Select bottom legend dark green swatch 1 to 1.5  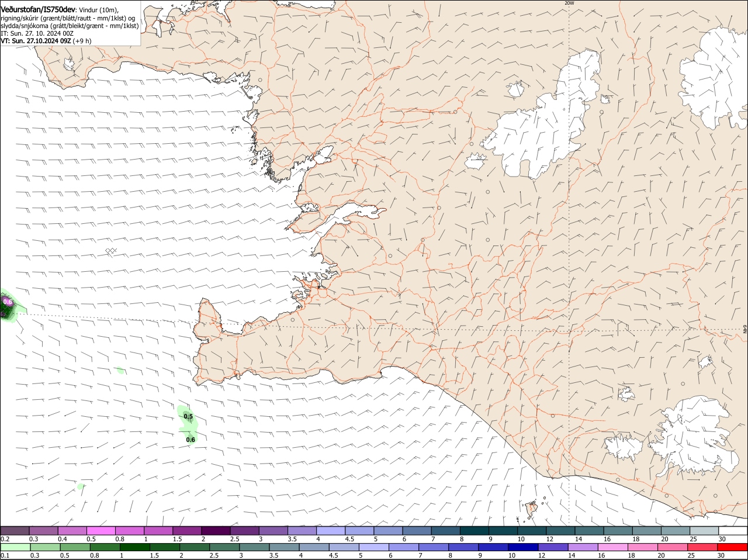(x=135, y=547)
